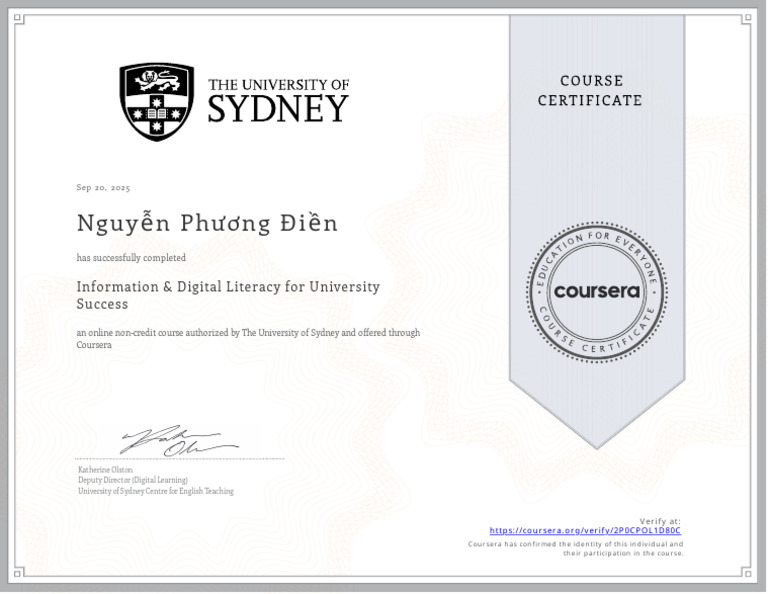Click the Katherine Olston signature
Viewport: 768px width, 594px height.
pos(179,441)
